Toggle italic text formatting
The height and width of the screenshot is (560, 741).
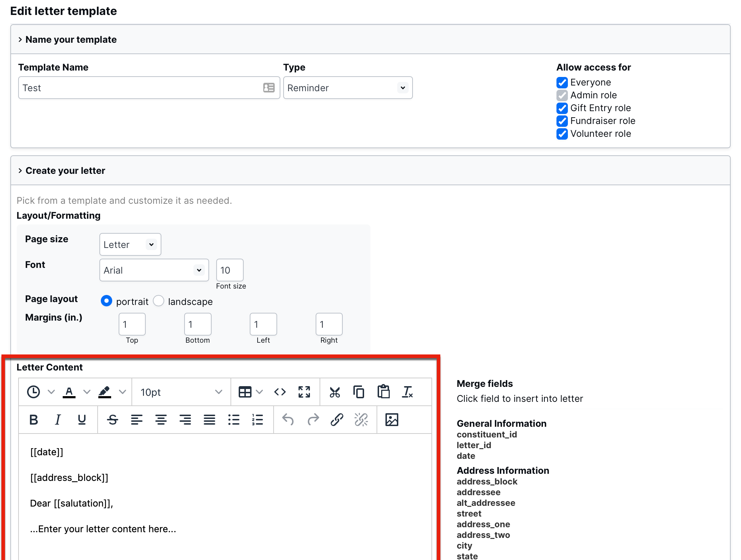coord(58,420)
